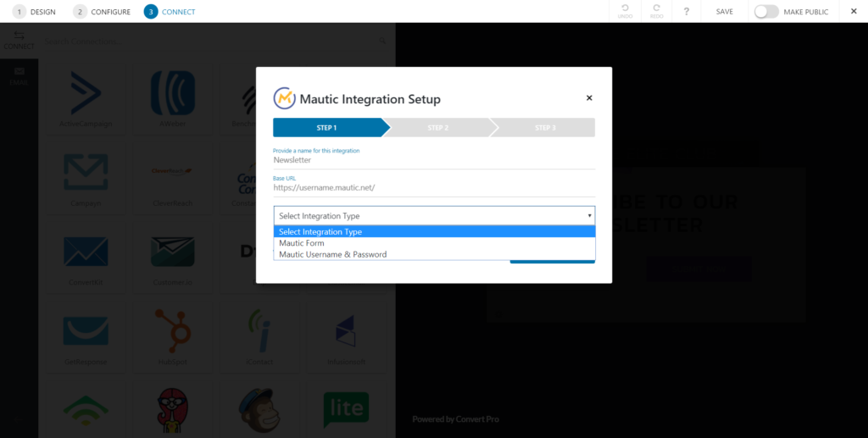
Task: Choose the HubSpot sprocket icon
Action: (x=173, y=330)
